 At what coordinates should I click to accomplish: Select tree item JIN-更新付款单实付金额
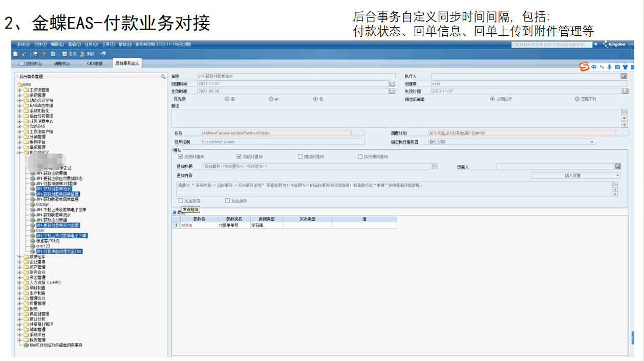57,225
